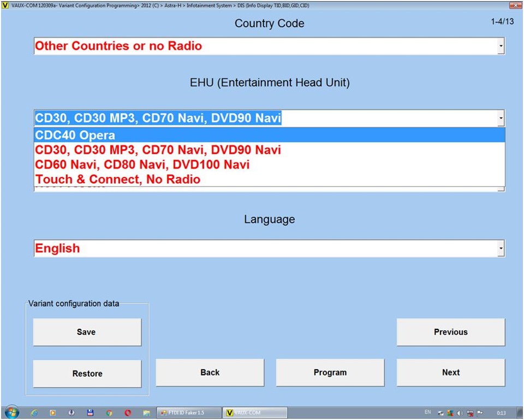Choose CD30, CD30 MP3, CD70 Navi list option
Image resolution: width=524 pixels, height=420 pixels.
tap(269, 150)
